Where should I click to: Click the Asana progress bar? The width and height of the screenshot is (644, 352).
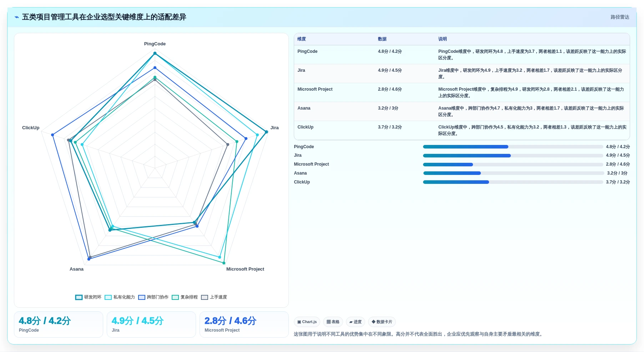[514, 173]
